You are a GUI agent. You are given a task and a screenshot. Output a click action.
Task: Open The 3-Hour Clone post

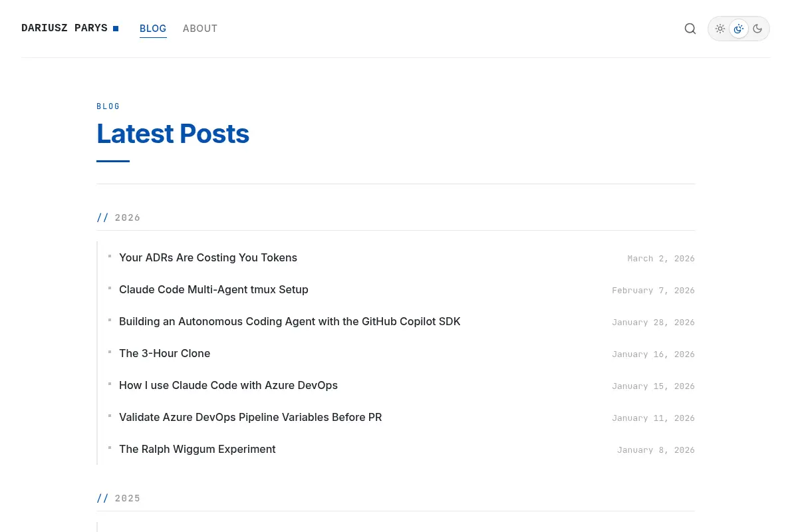(165, 353)
